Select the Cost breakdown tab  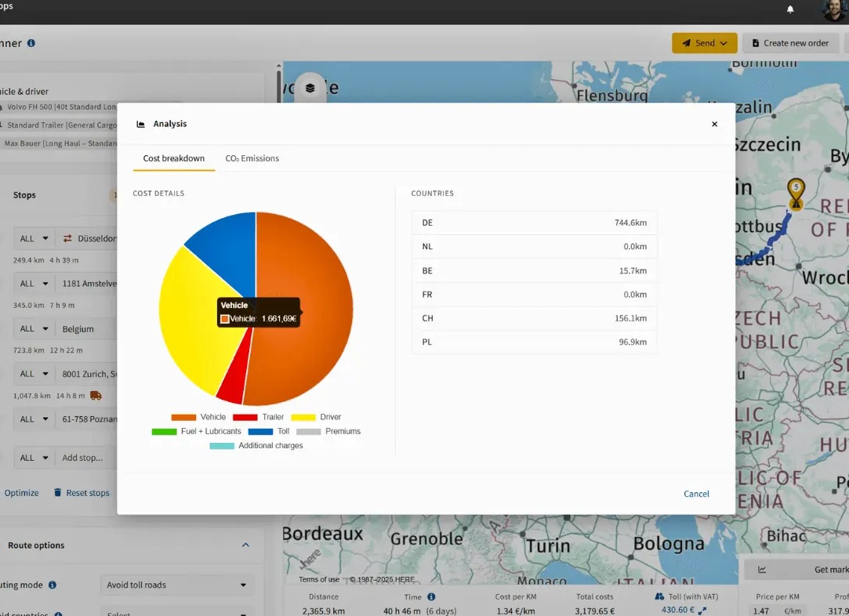pos(174,158)
